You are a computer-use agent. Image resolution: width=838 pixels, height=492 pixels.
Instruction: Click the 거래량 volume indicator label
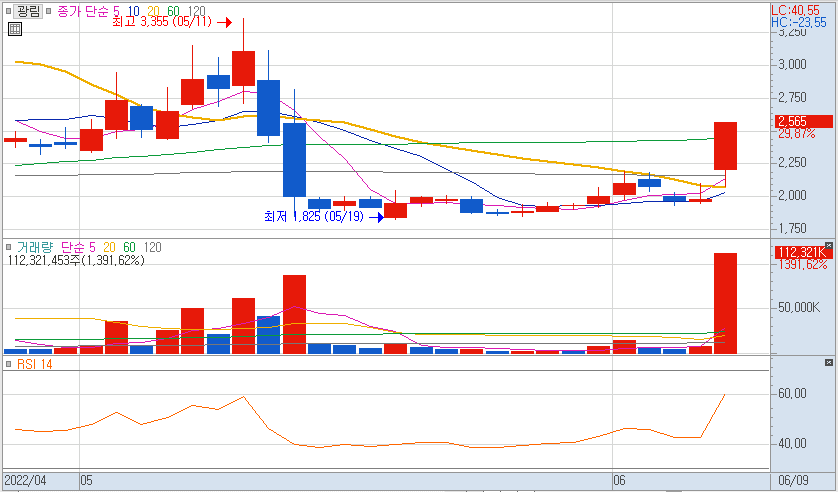coord(35,247)
